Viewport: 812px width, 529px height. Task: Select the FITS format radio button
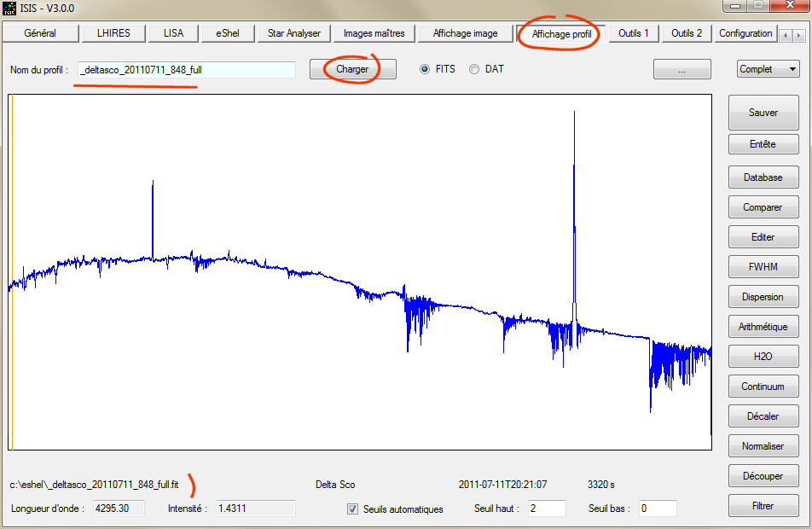[x=423, y=70]
